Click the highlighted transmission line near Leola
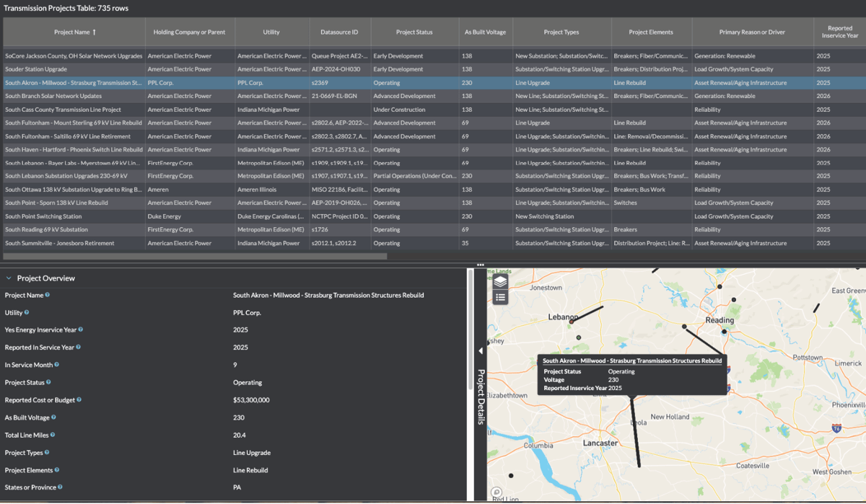 point(635,433)
